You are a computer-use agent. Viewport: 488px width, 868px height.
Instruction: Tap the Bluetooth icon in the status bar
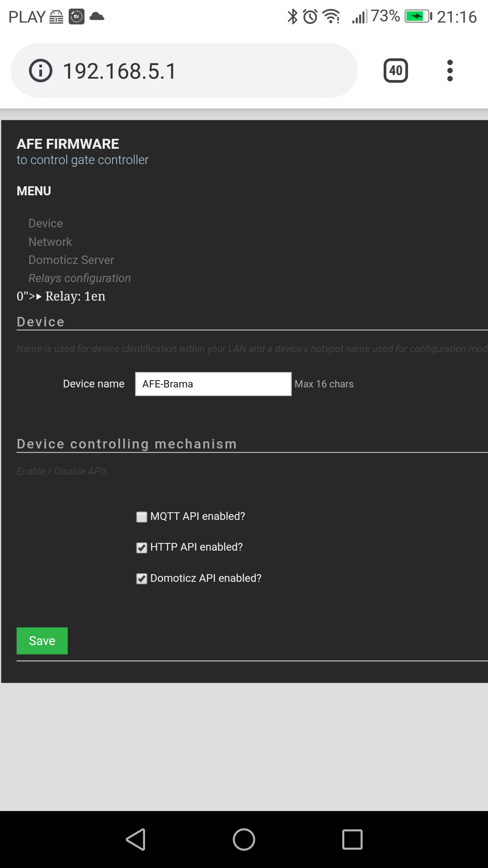292,17
